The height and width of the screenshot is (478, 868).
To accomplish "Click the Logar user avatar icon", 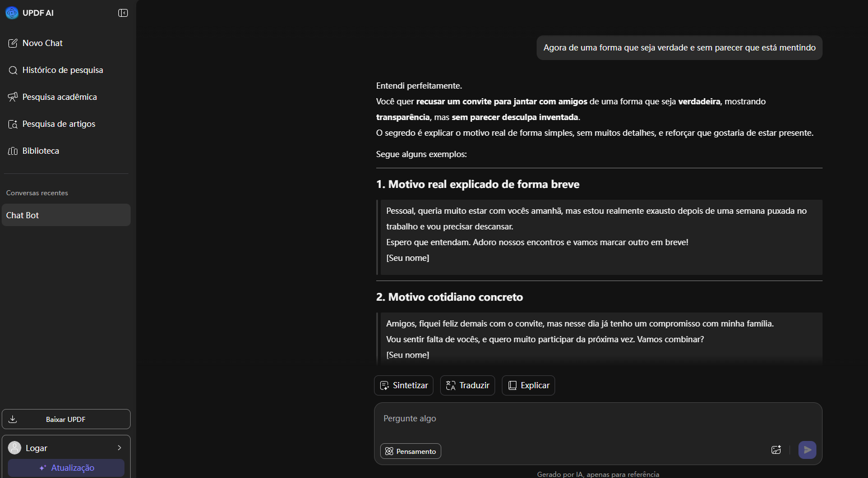I will coord(15,448).
